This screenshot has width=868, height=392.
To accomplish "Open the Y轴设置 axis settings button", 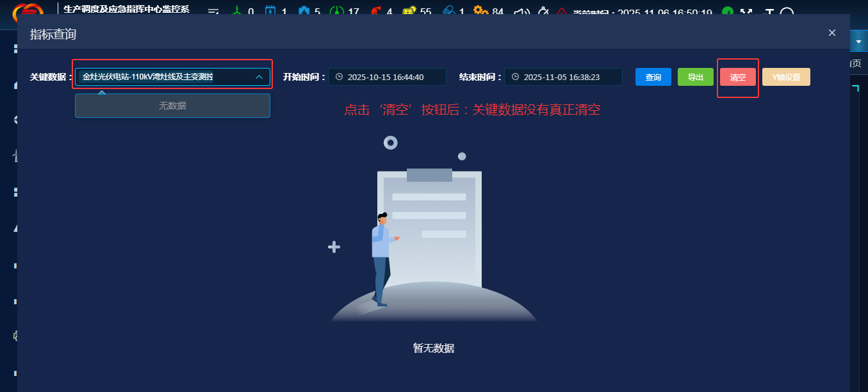I will click(786, 77).
